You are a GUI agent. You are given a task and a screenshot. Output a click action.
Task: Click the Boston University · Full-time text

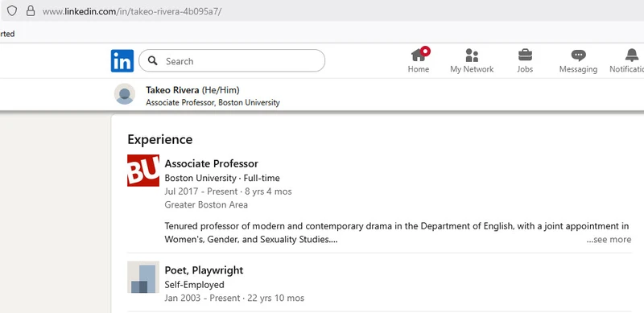click(x=222, y=179)
